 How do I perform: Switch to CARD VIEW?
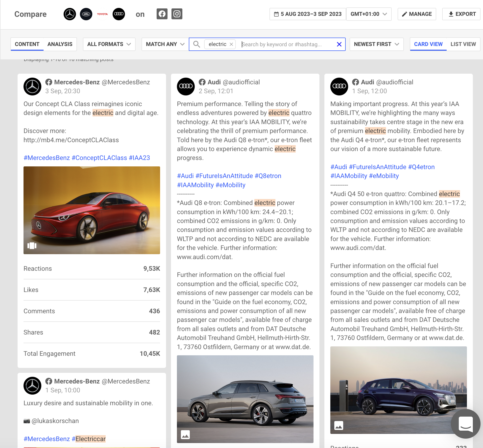tap(428, 44)
